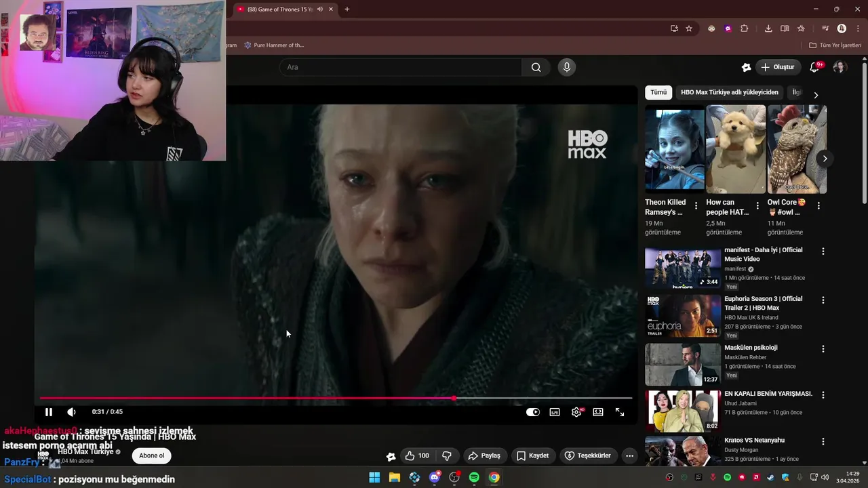The height and width of the screenshot is (488, 868).
Task: Bookmark this page with star icon
Action: tap(689, 28)
